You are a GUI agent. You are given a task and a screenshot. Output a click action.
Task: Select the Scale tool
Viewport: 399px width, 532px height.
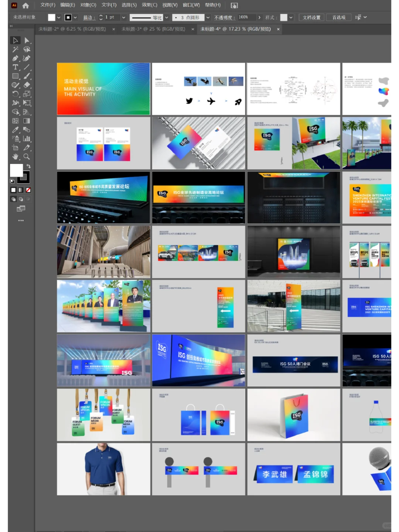[27, 94]
